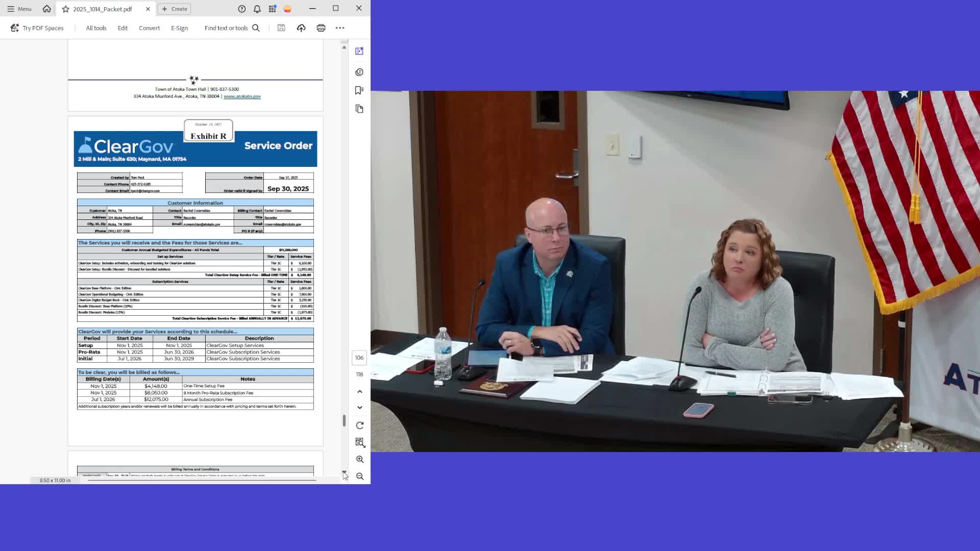The height and width of the screenshot is (551, 980).
Task: Click the vertical scrollbar thumb
Action: pyautogui.click(x=344, y=421)
